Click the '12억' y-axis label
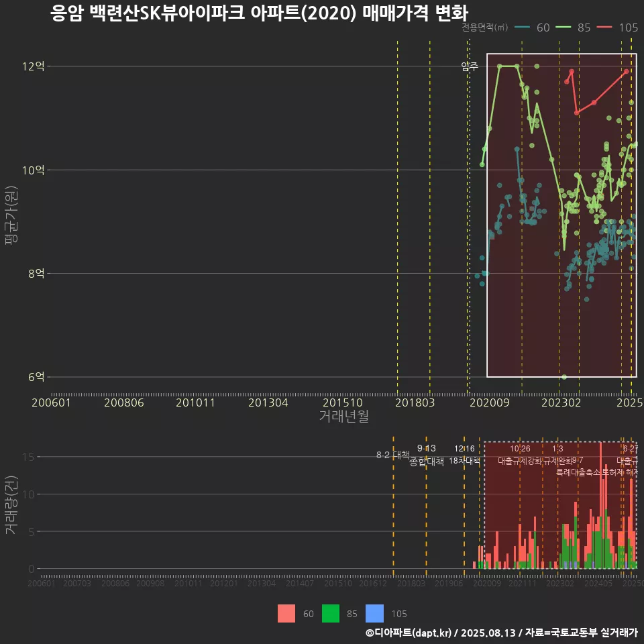Screen dimensions: 644x644 tap(34, 66)
